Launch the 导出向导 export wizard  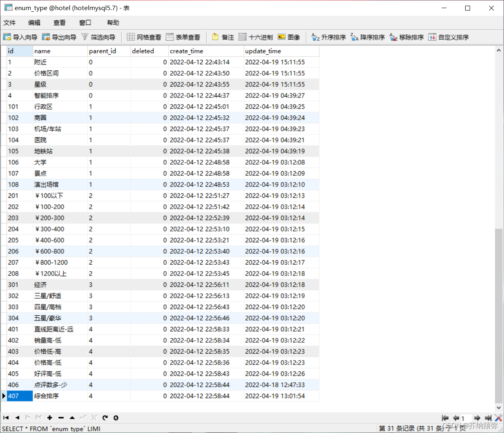[59, 37]
